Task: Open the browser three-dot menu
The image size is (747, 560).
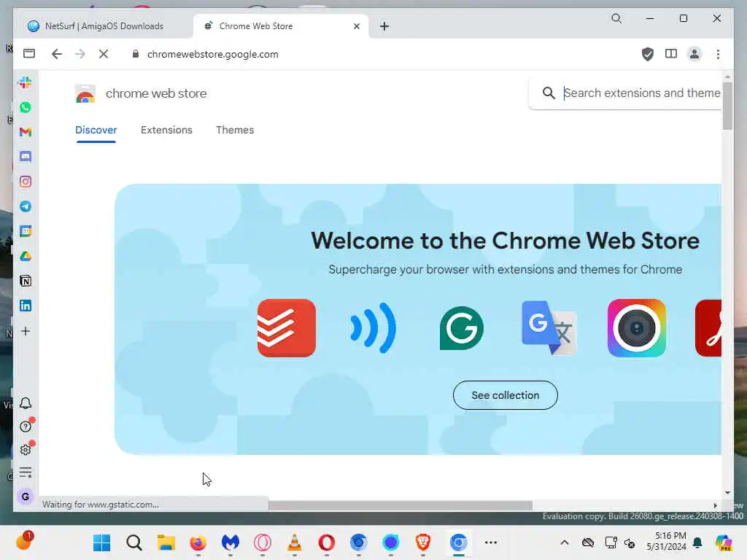Action: [x=718, y=54]
